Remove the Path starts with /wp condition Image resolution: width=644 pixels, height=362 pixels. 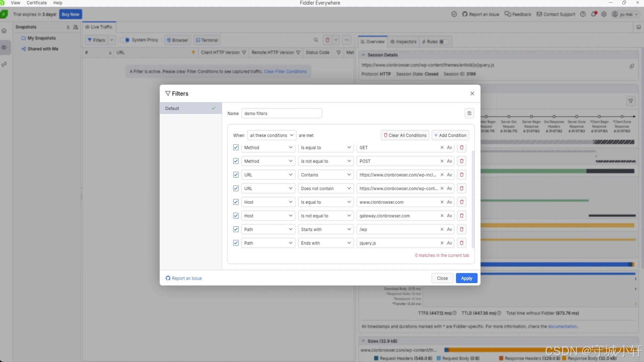pyautogui.click(x=462, y=229)
